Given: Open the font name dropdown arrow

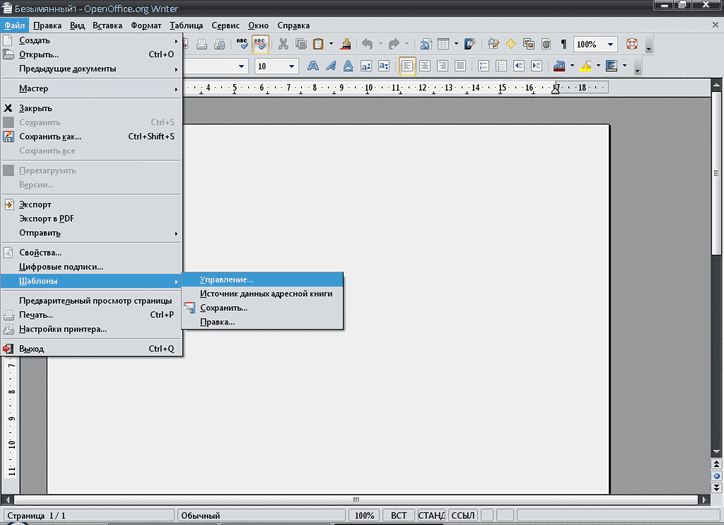Looking at the screenshot, I should coord(241,66).
